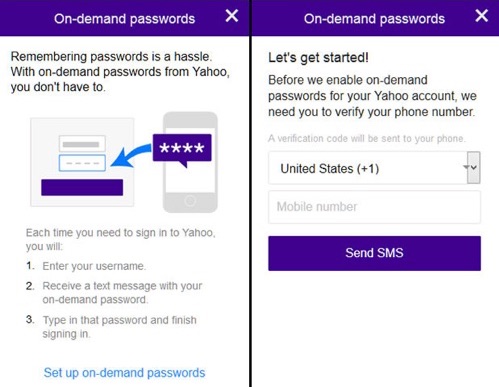Click the login form illustration
499x387 pixels.
[x=82, y=162]
